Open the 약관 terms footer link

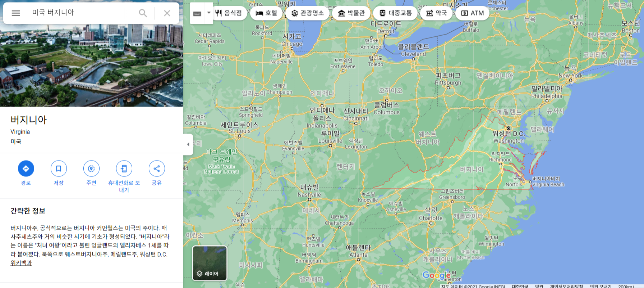point(539,286)
